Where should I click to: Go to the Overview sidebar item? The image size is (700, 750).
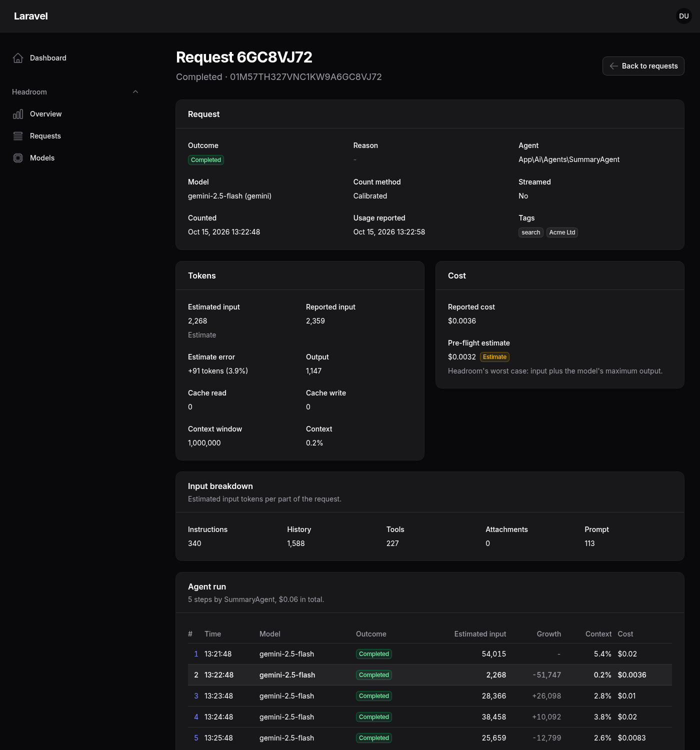coord(75,114)
